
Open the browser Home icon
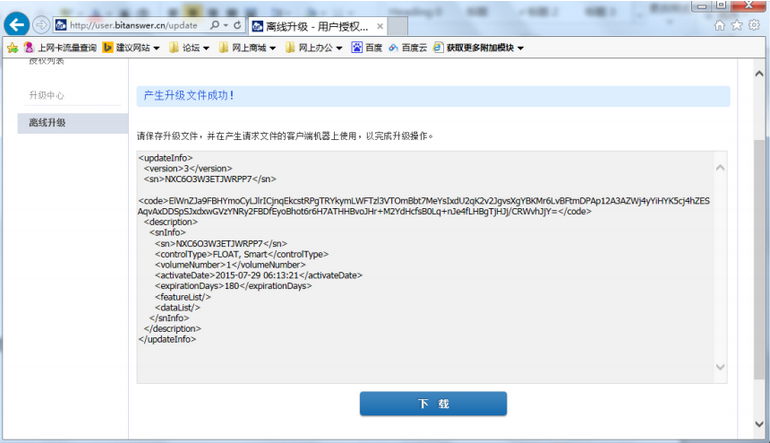(x=719, y=25)
